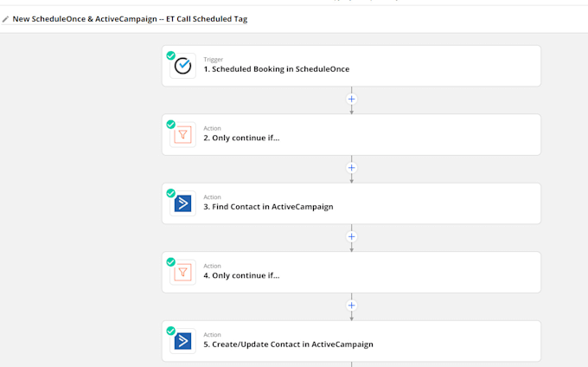Edit the Zap title ending in ET Call Scheduled Tag
Viewport: 588px width, 367px height.
[x=130, y=19]
